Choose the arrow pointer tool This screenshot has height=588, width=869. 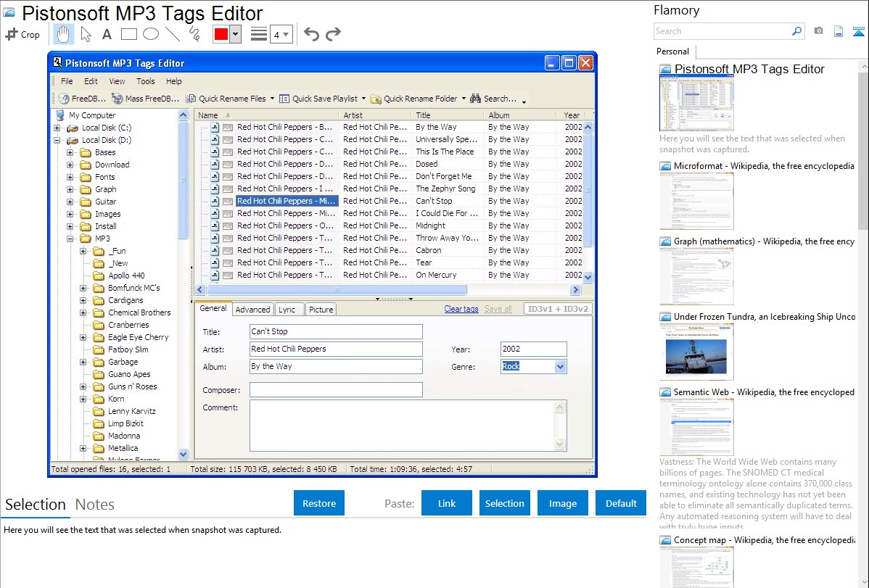click(x=86, y=34)
